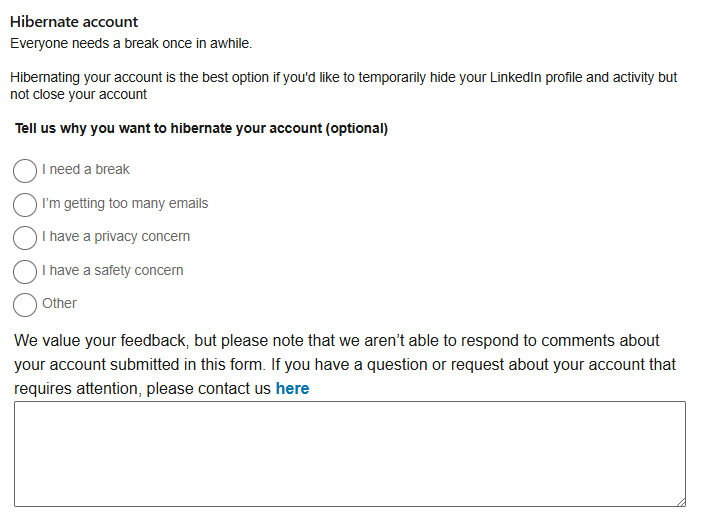Click the 'I have a safety concern' label text
Screen dimensions: 701x519
click(x=113, y=270)
